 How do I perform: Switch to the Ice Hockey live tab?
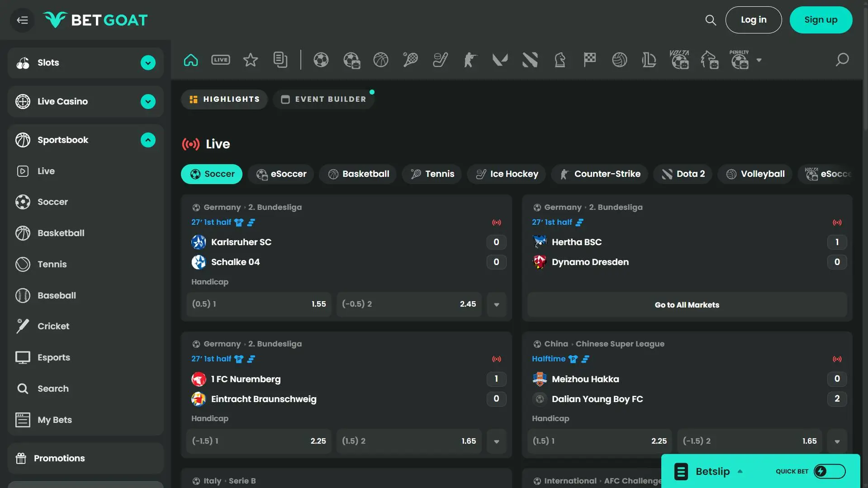(x=507, y=174)
